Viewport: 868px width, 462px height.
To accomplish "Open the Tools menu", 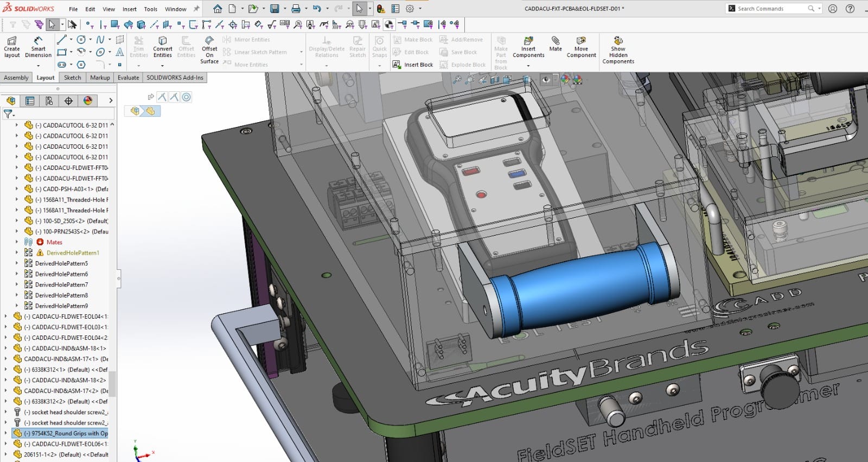I will 150,9.
